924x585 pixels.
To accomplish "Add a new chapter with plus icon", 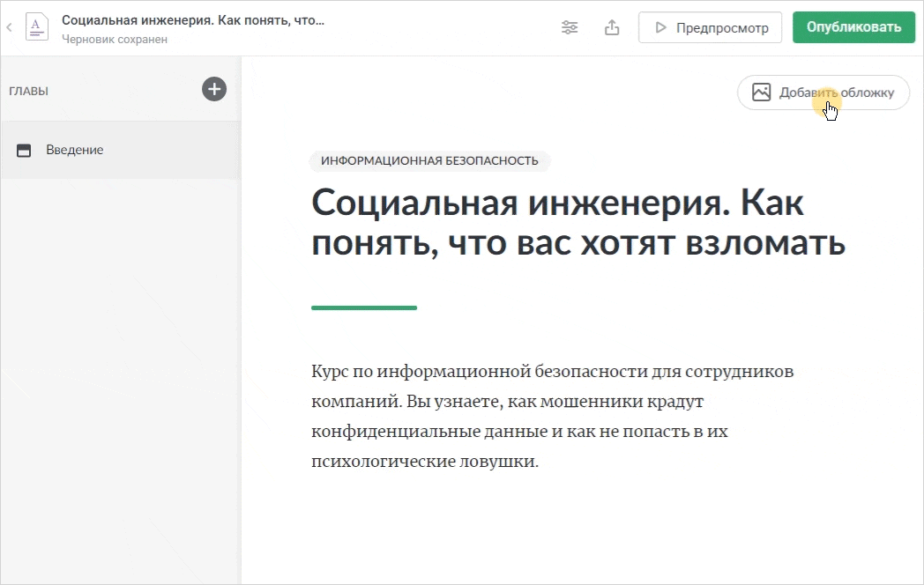I will tap(214, 90).
